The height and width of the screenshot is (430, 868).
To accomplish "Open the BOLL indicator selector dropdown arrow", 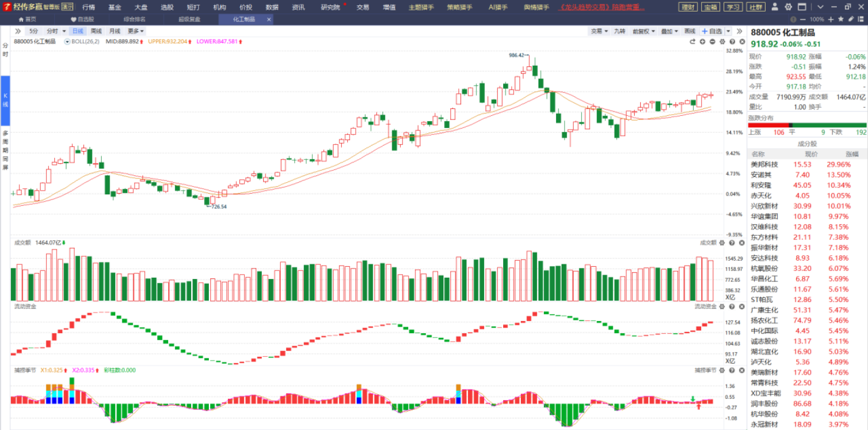I will tap(67, 41).
